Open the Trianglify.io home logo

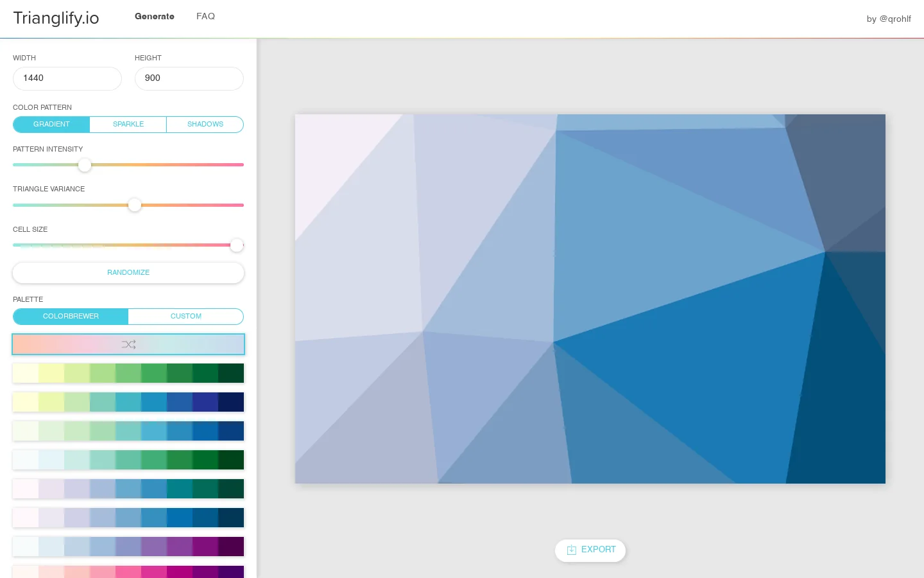tap(56, 18)
